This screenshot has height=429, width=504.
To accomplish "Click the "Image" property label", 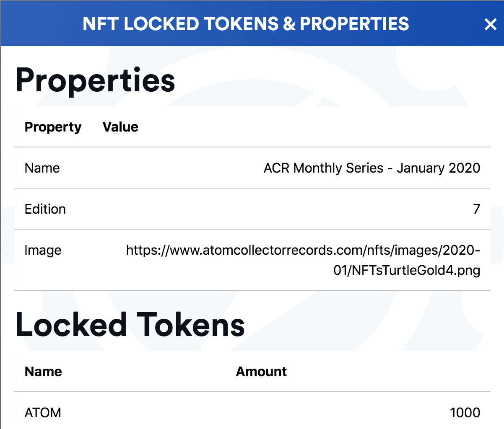I will [43, 250].
